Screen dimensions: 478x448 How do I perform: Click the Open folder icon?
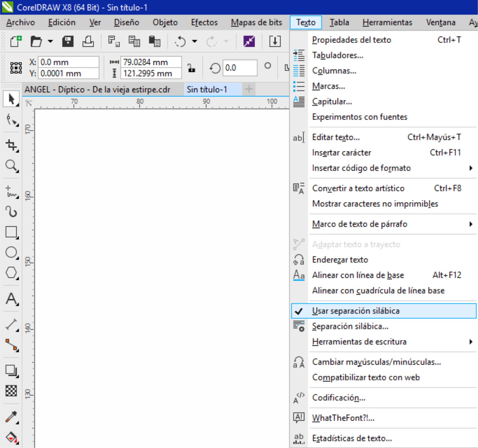click(36, 42)
